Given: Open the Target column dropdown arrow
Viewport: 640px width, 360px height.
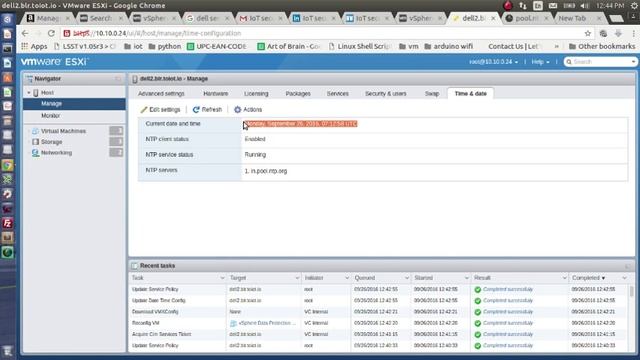Looking at the screenshot, I should coord(297,278).
